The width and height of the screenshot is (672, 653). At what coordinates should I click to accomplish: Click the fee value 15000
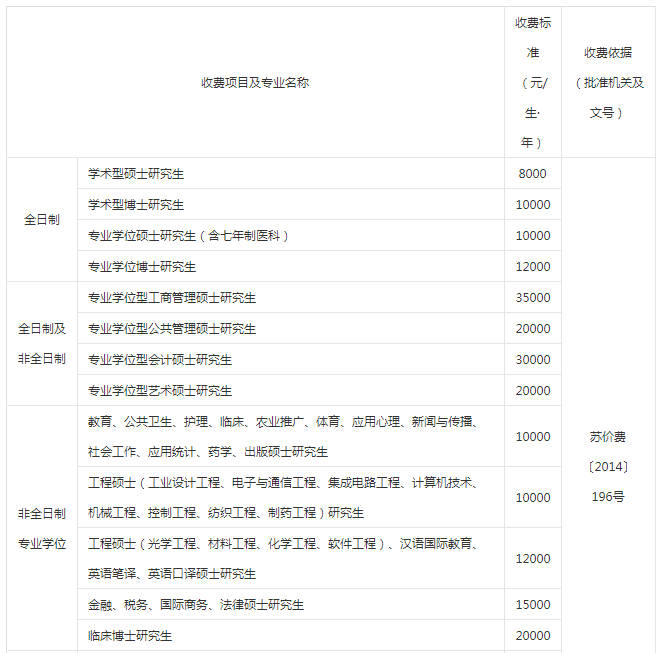(533, 604)
